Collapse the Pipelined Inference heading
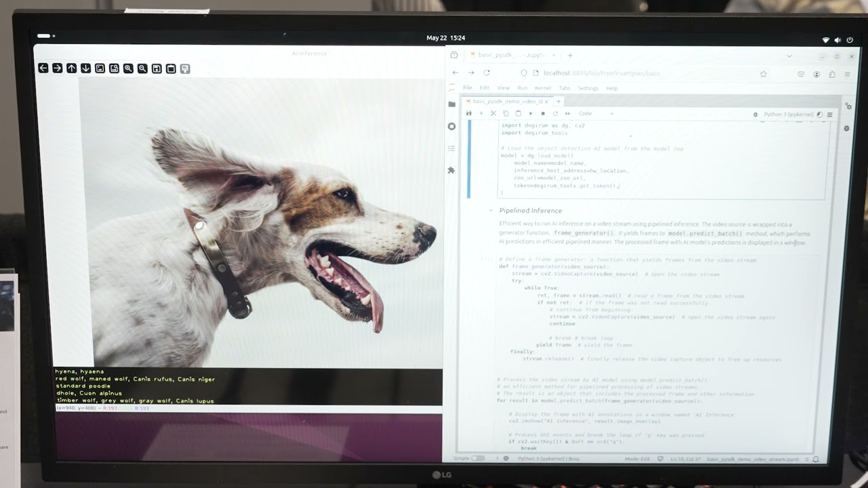868x488 pixels. coord(490,211)
